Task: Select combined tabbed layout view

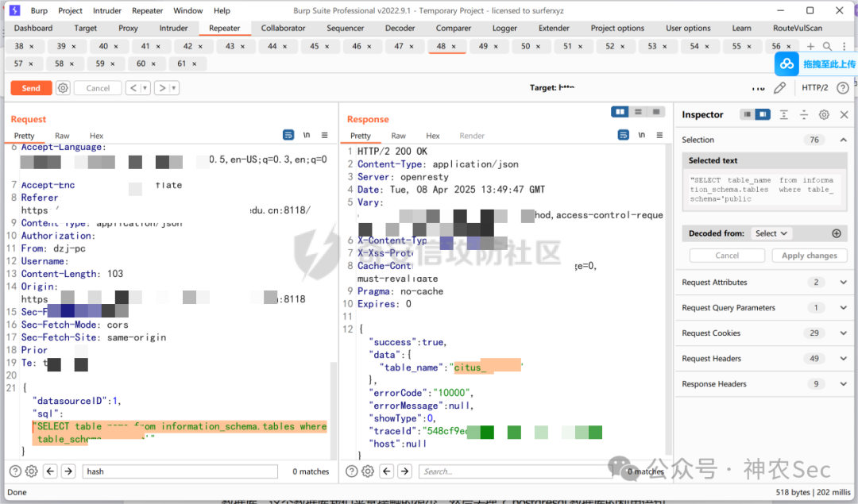Action: [656, 112]
